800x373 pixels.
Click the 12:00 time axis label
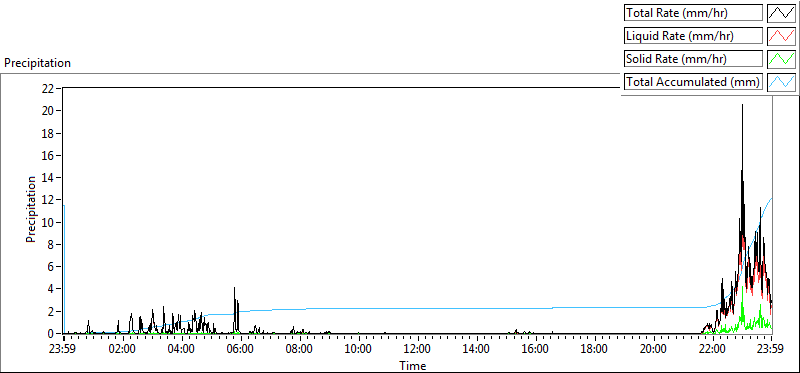coord(418,350)
